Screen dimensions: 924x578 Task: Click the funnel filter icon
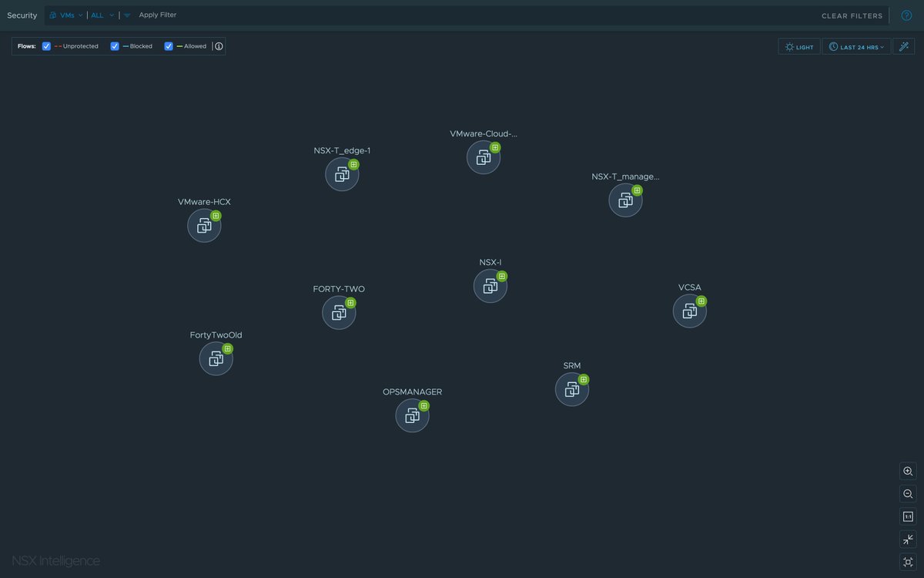point(127,15)
